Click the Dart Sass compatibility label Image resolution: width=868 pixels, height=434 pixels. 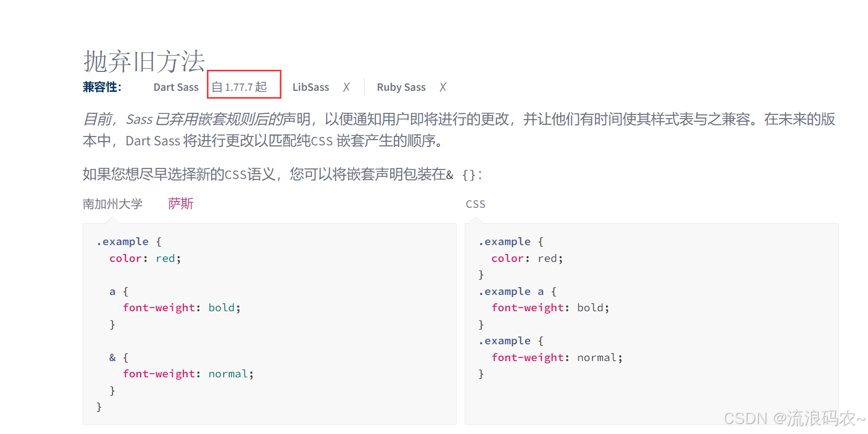(176, 87)
